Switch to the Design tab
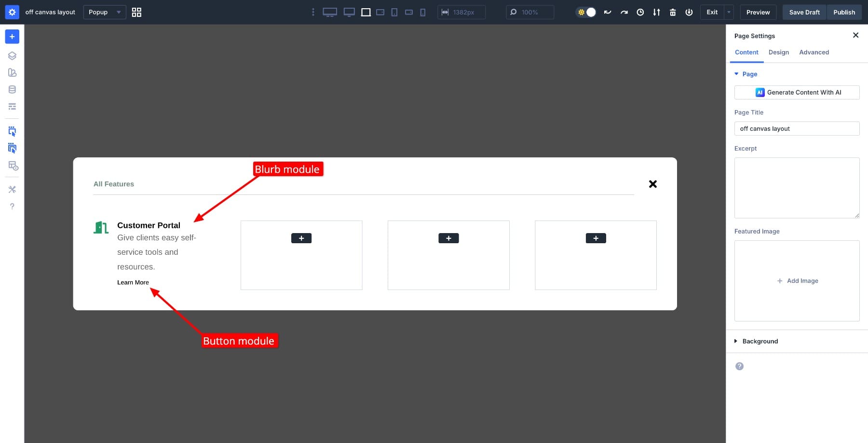The height and width of the screenshot is (443, 868). coord(779,52)
